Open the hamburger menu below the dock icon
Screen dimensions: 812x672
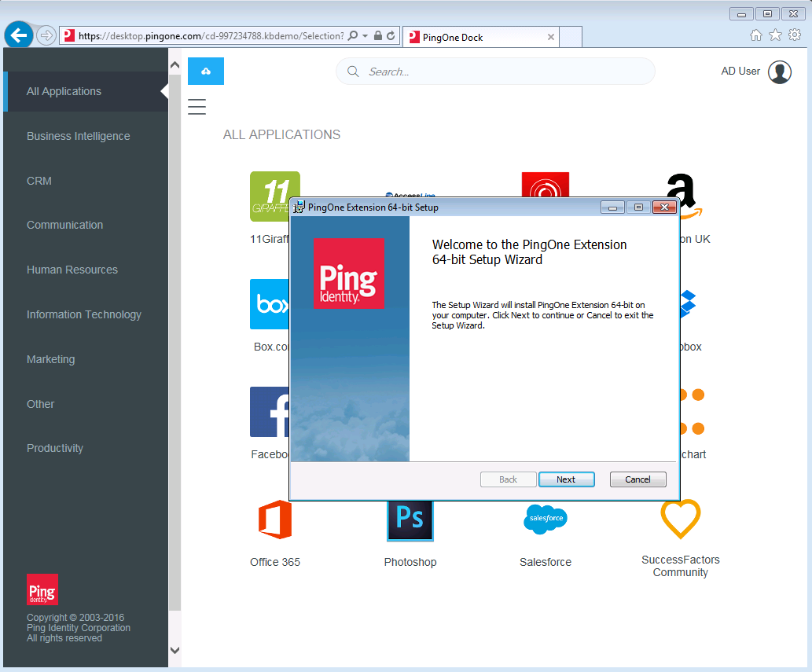pos(197,106)
